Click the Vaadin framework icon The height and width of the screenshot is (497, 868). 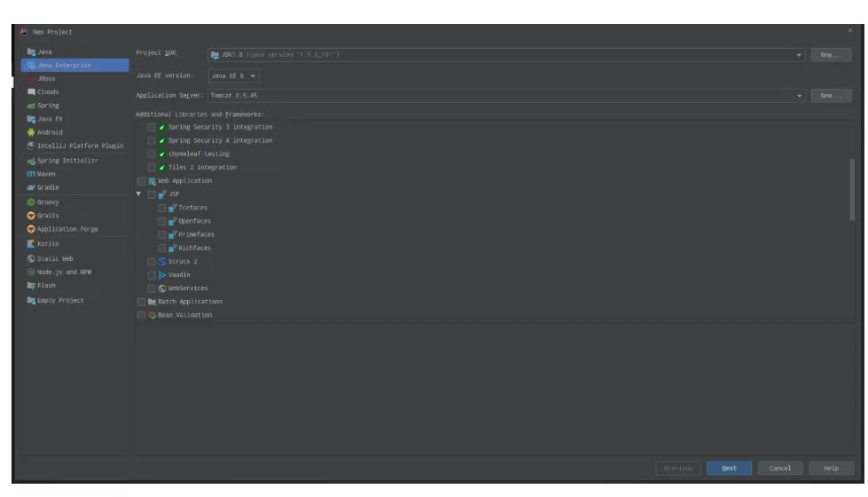click(162, 275)
